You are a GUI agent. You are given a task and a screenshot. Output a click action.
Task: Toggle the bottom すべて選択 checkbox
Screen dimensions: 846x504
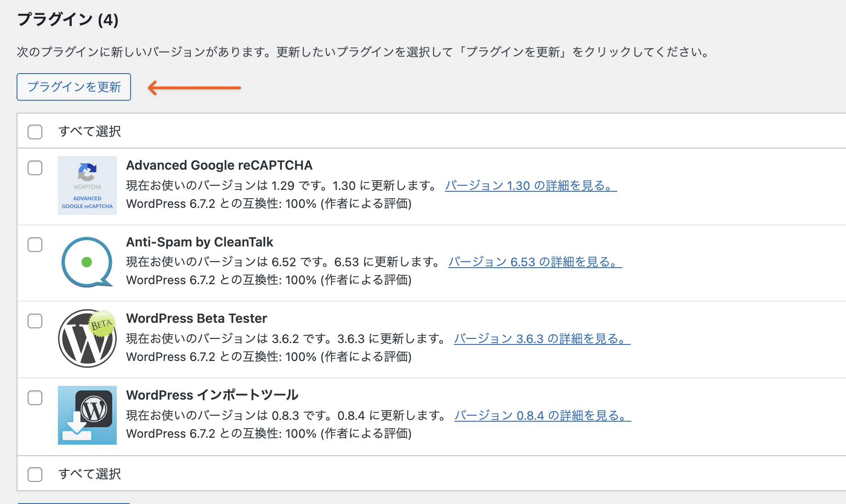click(35, 474)
